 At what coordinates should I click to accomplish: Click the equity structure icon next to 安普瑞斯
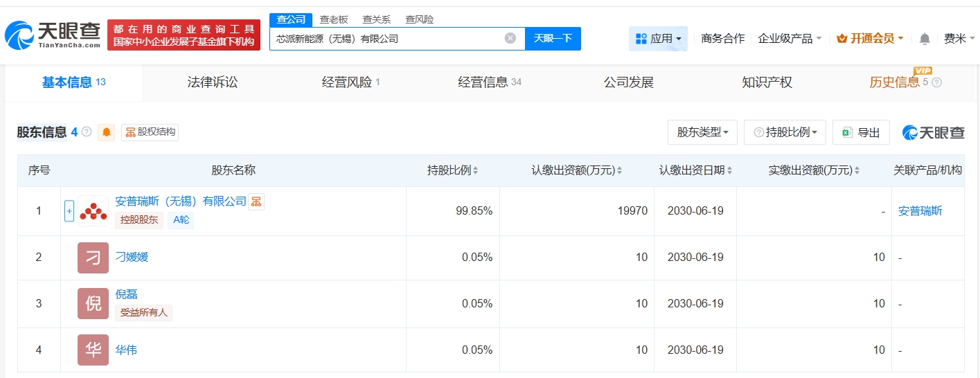tap(256, 201)
